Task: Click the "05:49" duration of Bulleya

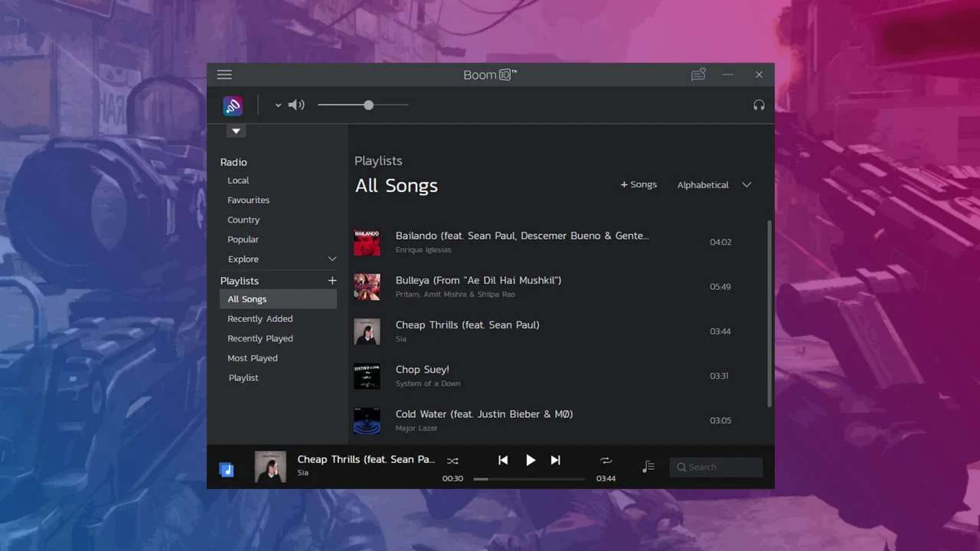Action: 720,287
